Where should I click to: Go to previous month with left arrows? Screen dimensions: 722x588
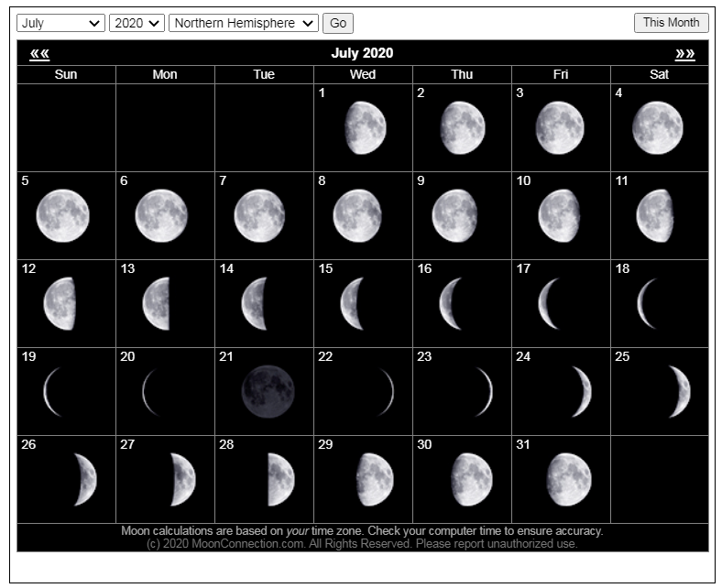pos(39,54)
